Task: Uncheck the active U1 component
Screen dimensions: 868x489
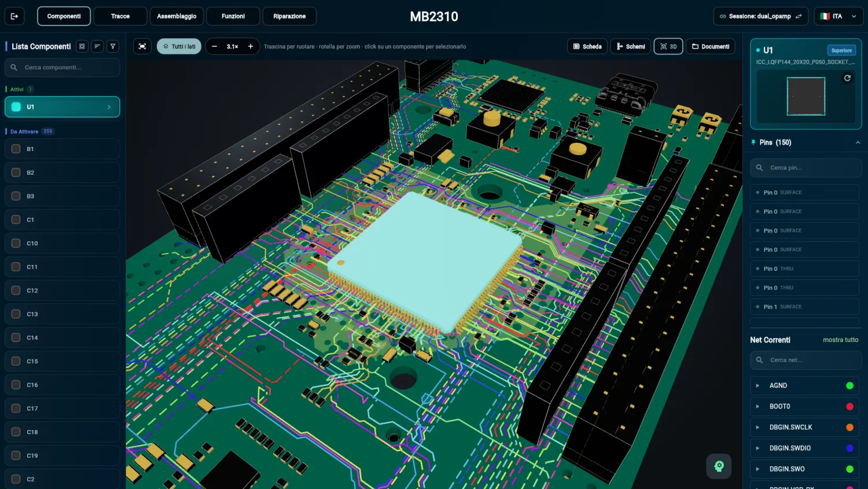Action: click(16, 107)
